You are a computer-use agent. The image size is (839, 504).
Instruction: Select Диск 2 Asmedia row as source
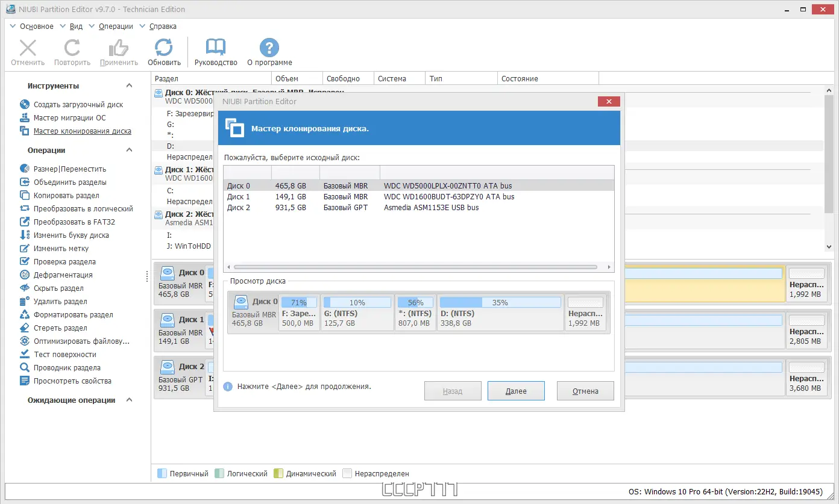click(418, 208)
